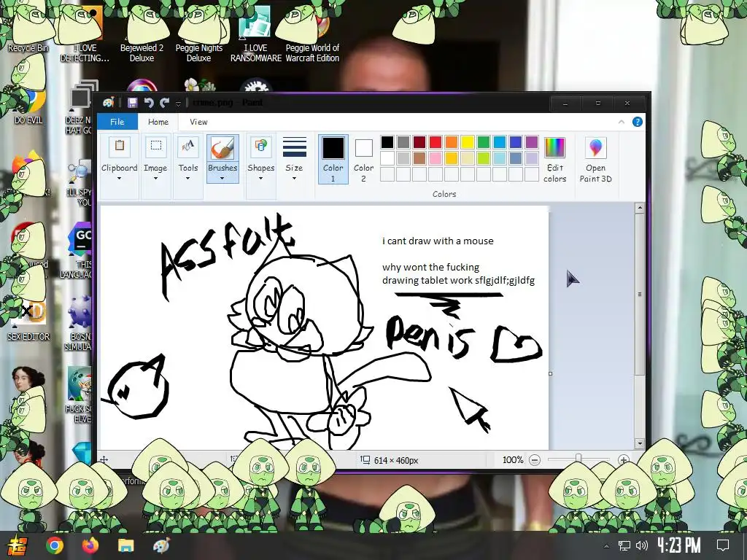Click the Redo arrow in Paint title bar
Image resolution: width=747 pixels, height=560 pixels.
[x=165, y=102]
